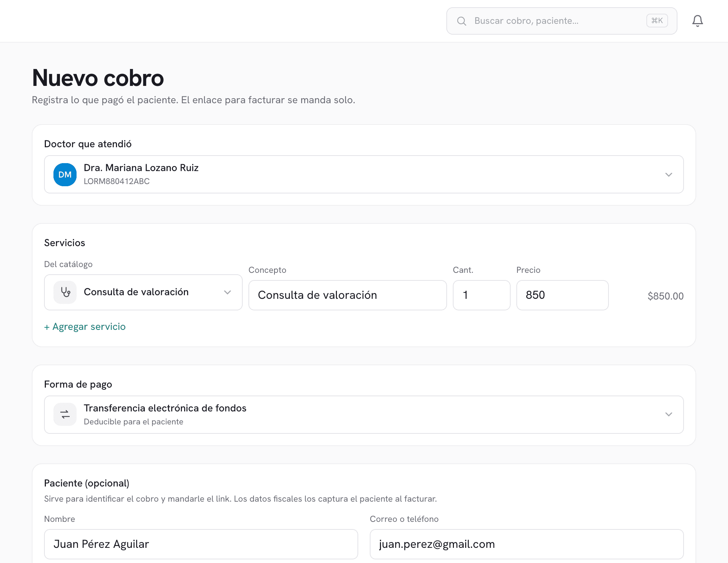Edit the Precio field showing 850
This screenshot has width=728, height=563.
click(x=563, y=295)
